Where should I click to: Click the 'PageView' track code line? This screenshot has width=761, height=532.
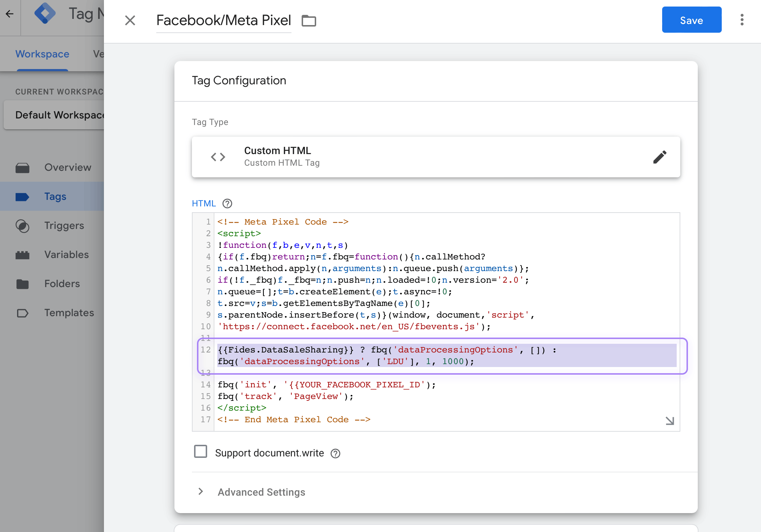point(285,396)
